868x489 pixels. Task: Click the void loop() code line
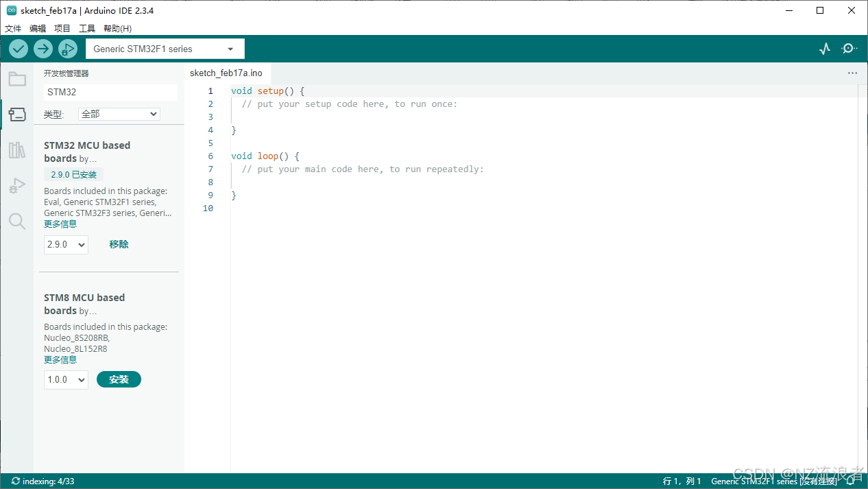coord(265,156)
